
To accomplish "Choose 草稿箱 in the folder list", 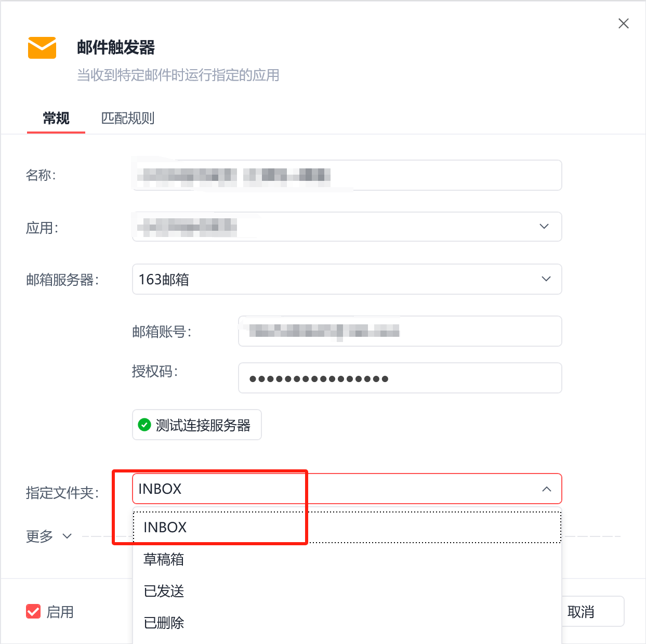I will pyautogui.click(x=347, y=559).
